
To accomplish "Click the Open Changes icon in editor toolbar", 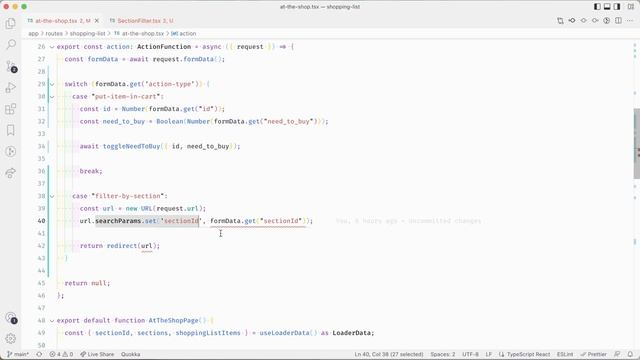I will coord(560,20).
